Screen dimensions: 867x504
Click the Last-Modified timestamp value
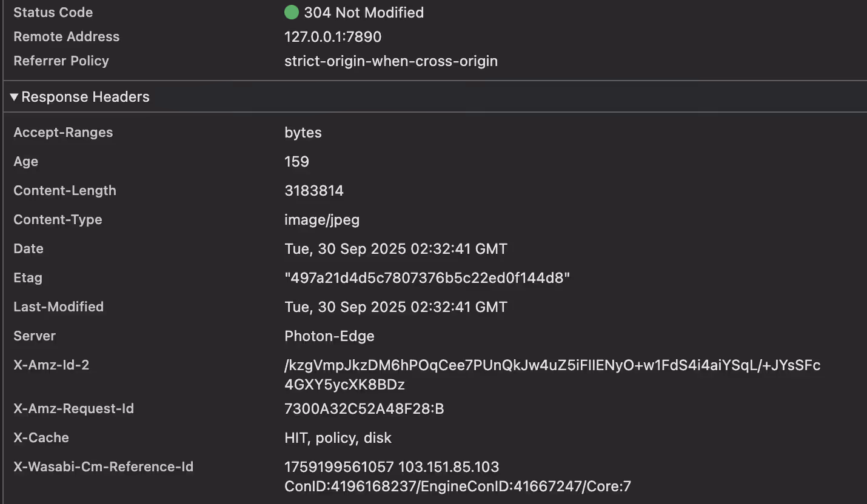coord(396,307)
